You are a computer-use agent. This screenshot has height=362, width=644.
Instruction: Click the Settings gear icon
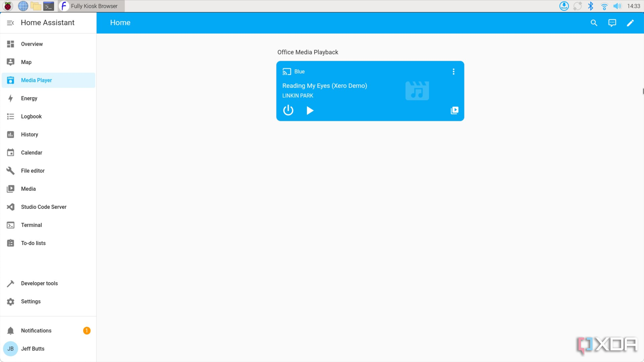click(x=11, y=301)
